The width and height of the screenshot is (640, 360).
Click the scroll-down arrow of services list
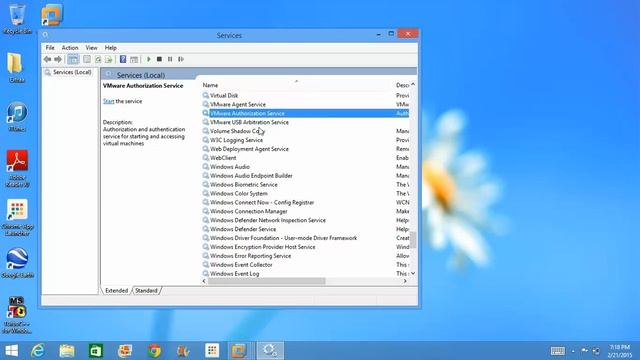point(413,273)
